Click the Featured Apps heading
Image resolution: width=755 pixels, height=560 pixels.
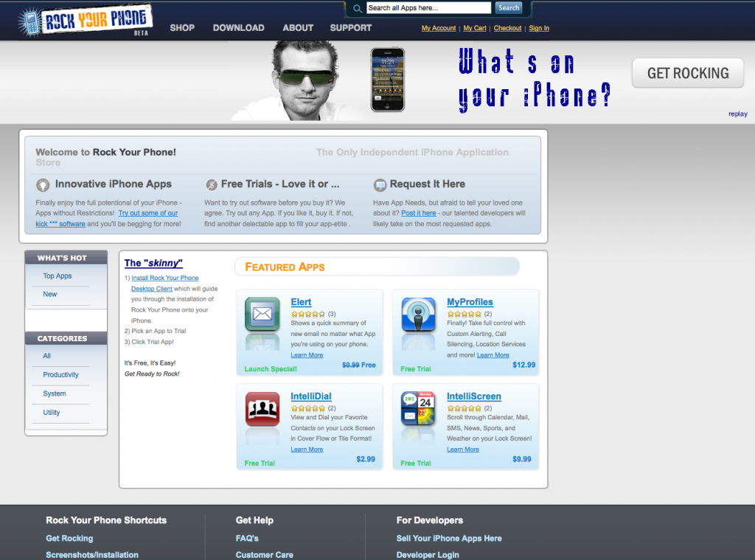click(x=285, y=267)
